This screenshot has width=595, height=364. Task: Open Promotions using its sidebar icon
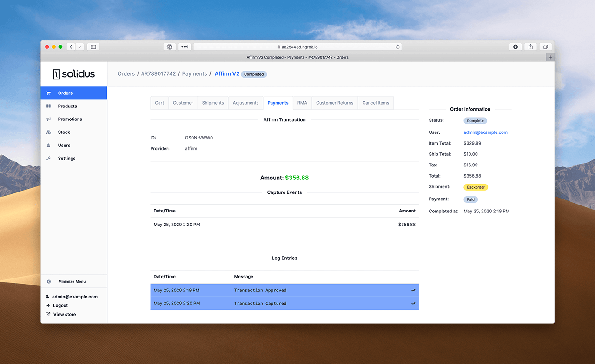pyautogui.click(x=48, y=119)
